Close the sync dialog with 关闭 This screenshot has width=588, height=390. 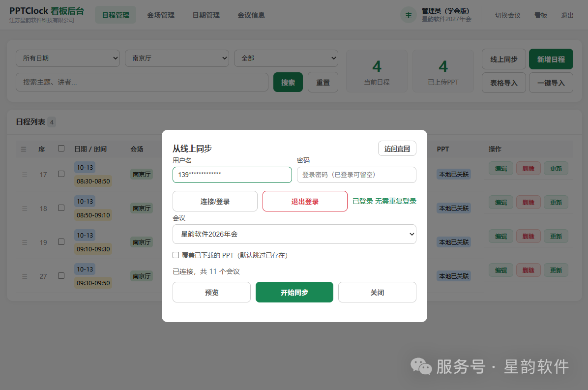pos(377,292)
